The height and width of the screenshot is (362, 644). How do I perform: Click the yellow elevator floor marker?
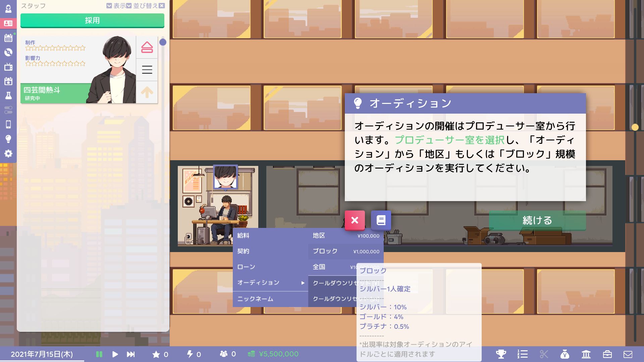pyautogui.click(x=635, y=127)
